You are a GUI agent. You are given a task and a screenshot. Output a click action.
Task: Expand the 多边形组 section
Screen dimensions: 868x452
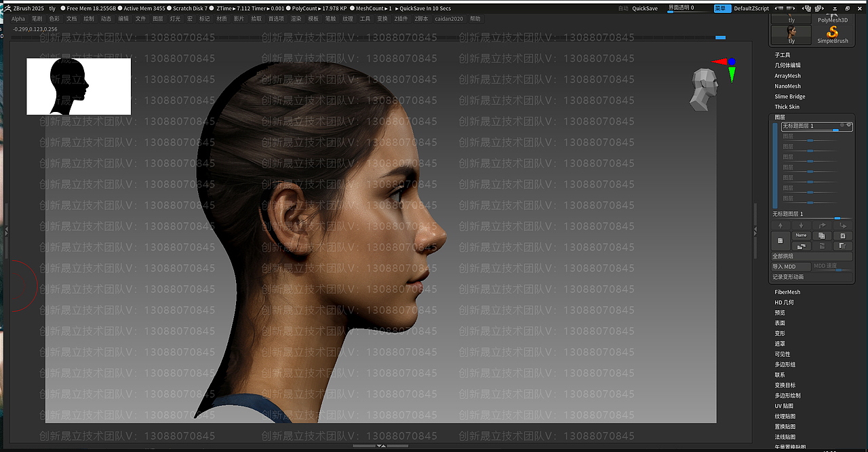tap(785, 364)
